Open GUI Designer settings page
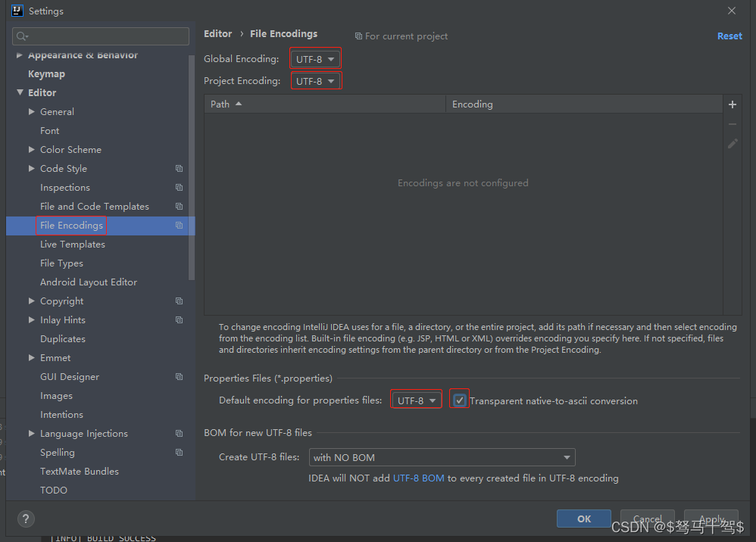The height and width of the screenshot is (542, 756). (70, 377)
